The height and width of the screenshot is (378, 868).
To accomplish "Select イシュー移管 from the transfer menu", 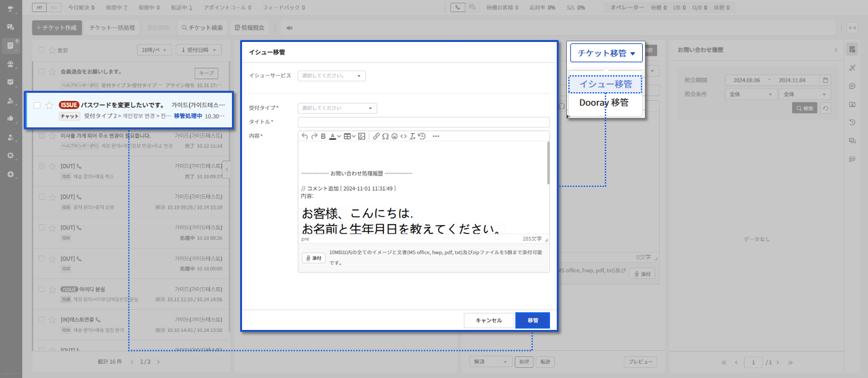I will tap(606, 85).
